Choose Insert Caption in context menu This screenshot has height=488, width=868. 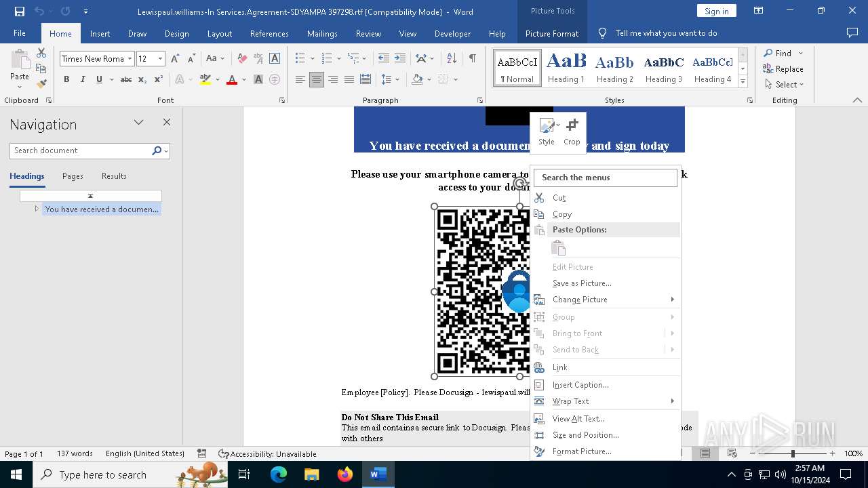606,385
